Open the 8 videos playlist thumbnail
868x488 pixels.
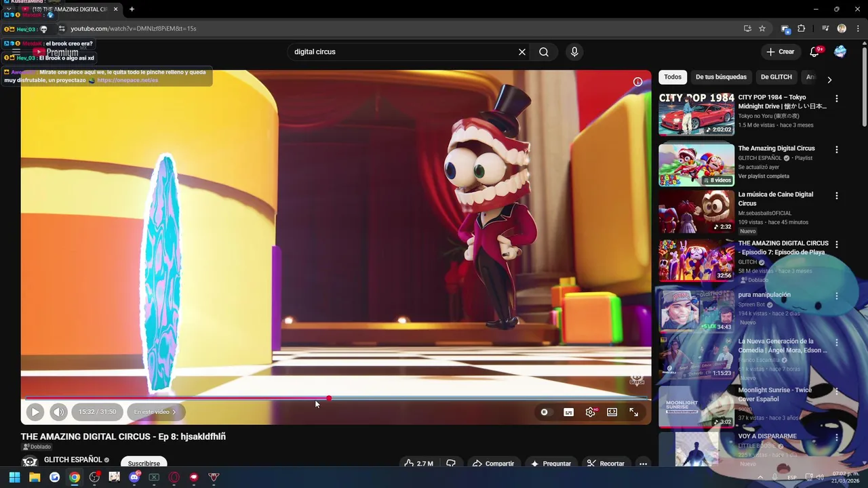(696, 165)
